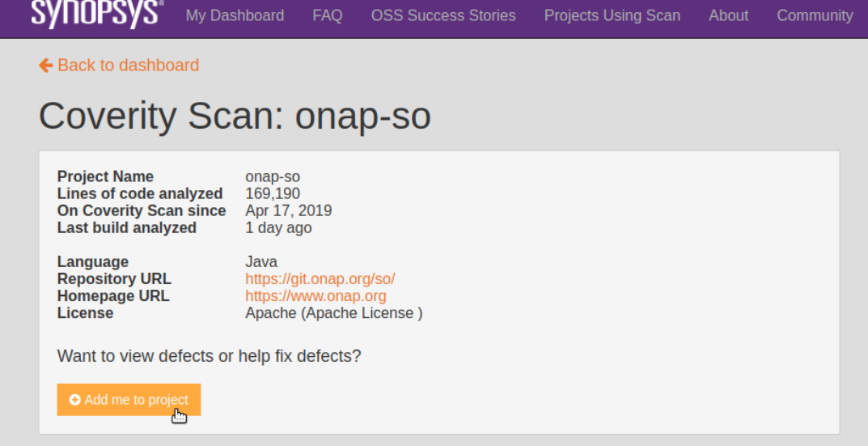Click the orange back arrow icon

[45, 66]
